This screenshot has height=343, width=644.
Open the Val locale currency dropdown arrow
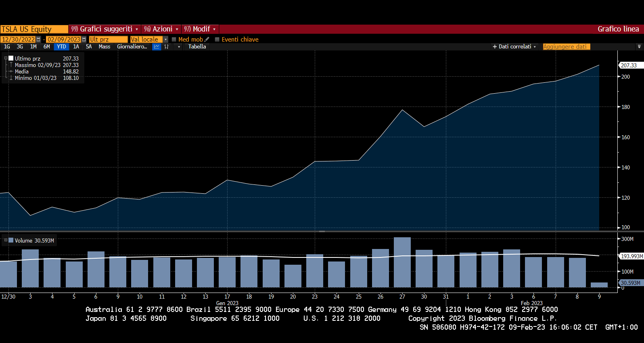165,40
